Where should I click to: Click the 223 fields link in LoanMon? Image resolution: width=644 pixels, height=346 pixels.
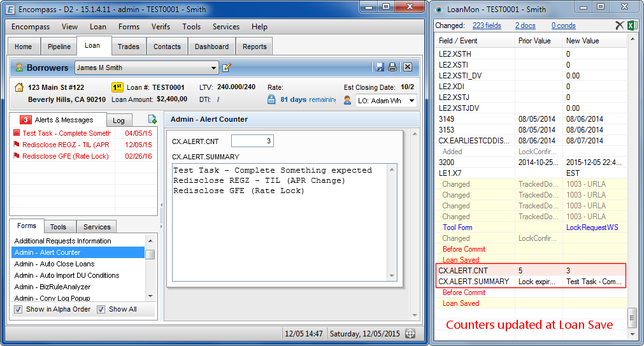pos(487,25)
